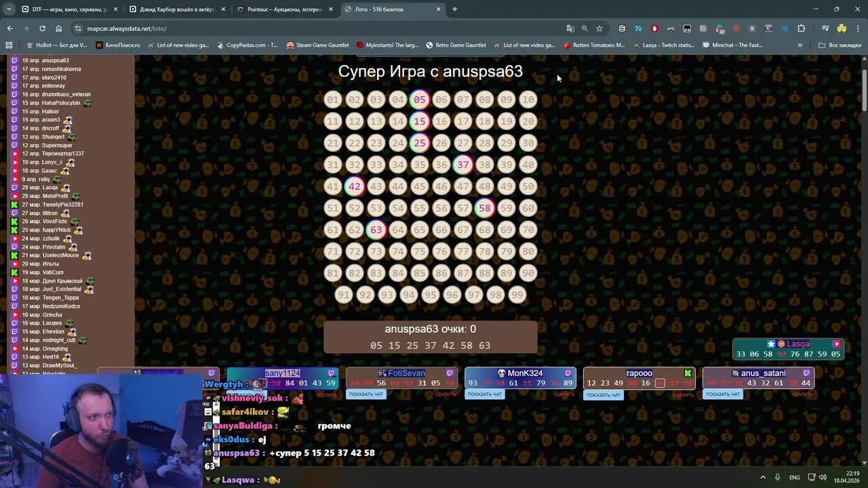
Task: Open the КиноПоиск.ru bookmark
Action: 118,45
